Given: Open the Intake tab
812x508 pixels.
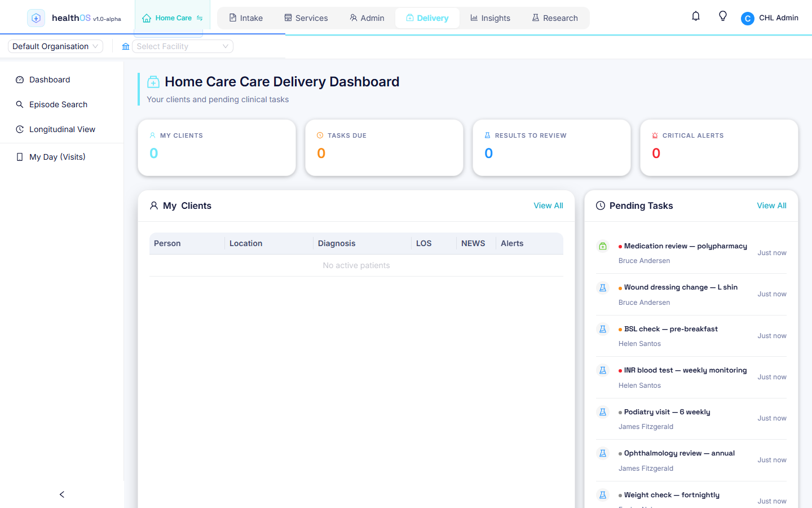Looking at the screenshot, I should tap(246, 18).
